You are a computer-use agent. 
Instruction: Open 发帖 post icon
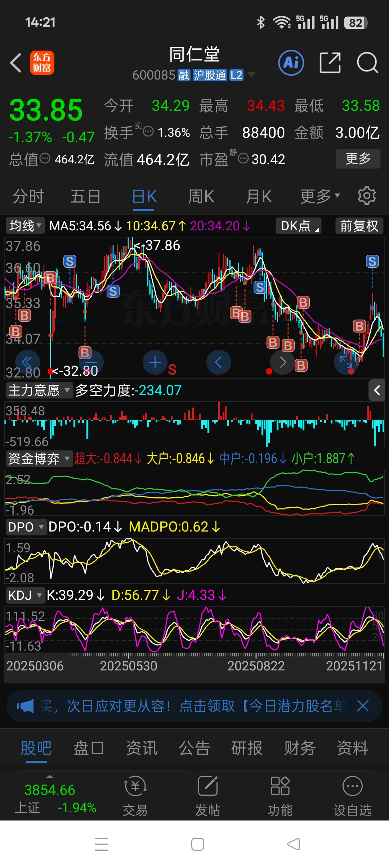(207, 796)
